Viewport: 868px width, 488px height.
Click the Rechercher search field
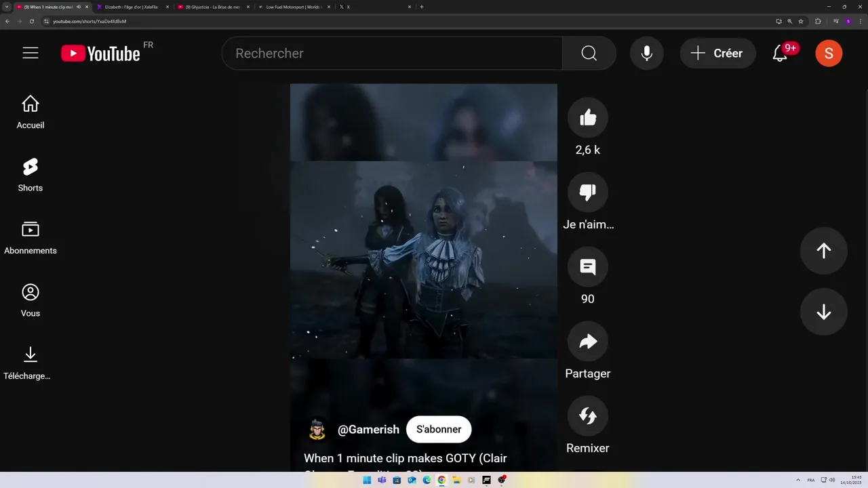click(x=392, y=54)
